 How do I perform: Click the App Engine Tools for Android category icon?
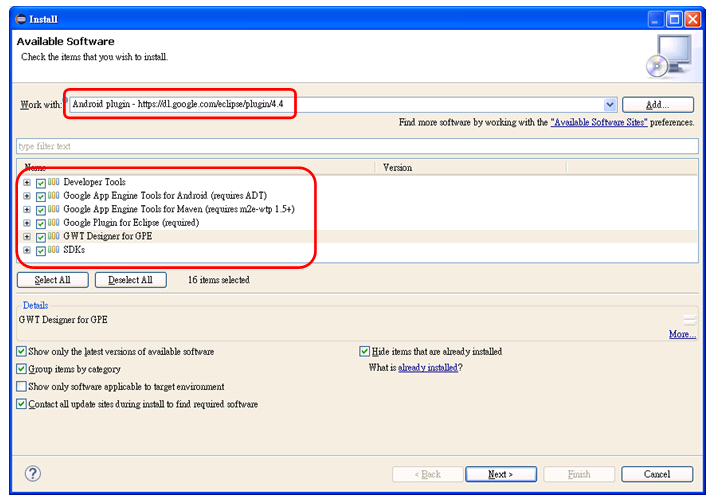(53, 195)
